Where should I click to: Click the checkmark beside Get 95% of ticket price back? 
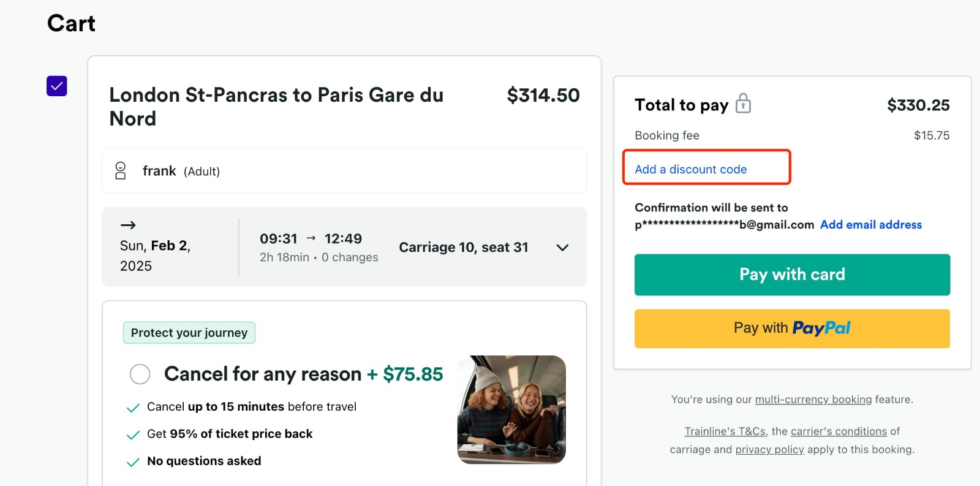[x=132, y=435]
